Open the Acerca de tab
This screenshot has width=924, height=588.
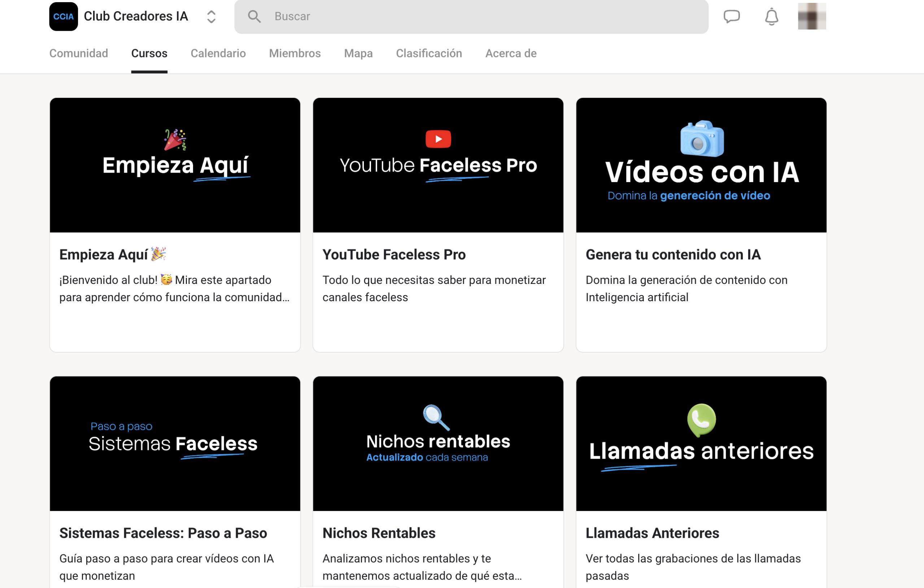click(x=511, y=53)
